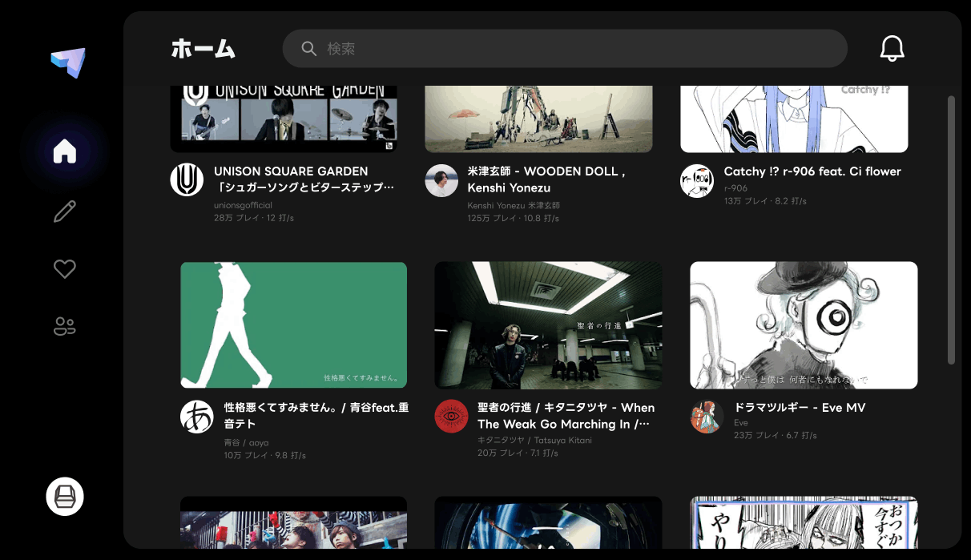971x560 pixels.
Task: Open WOODEN DOLL video thumbnail
Action: 538,119
